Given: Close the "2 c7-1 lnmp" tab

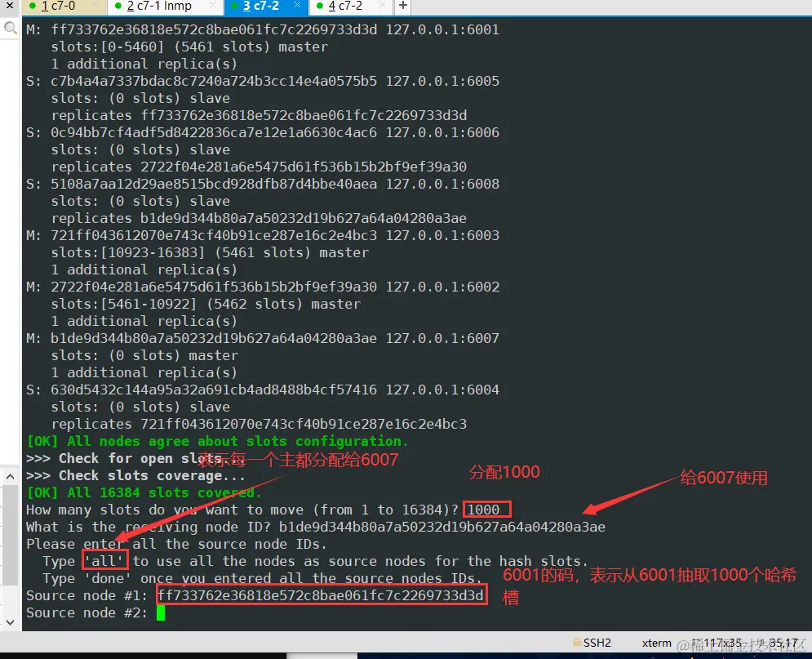Looking at the screenshot, I should [x=212, y=5].
